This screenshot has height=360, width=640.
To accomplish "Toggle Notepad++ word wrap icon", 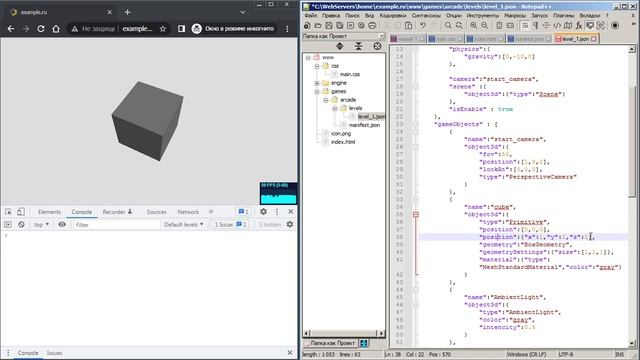I will (524, 25).
